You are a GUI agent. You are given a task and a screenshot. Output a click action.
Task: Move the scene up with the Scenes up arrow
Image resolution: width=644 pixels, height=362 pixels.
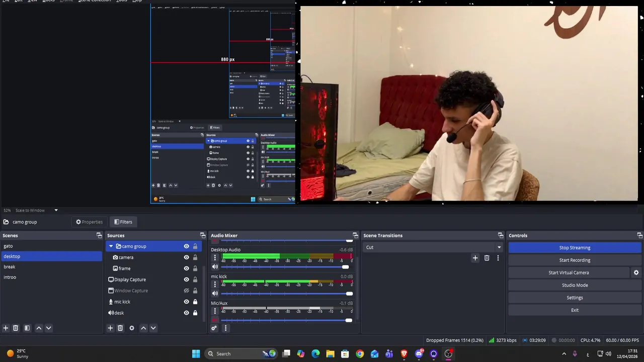[39, 328]
